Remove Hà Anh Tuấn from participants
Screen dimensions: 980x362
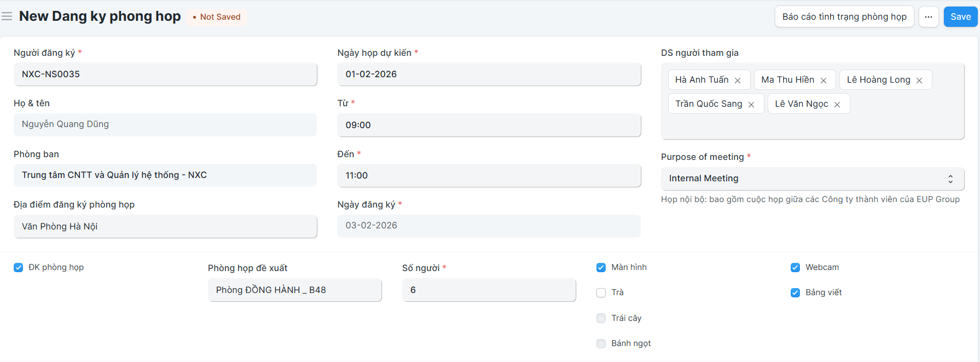738,81
